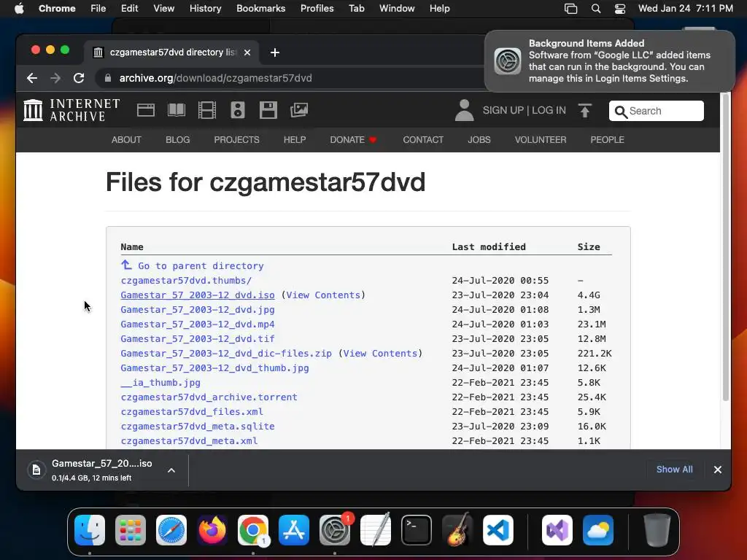Open the Bookmarks menu
The width and height of the screenshot is (747, 560).
[x=260, y=9]
